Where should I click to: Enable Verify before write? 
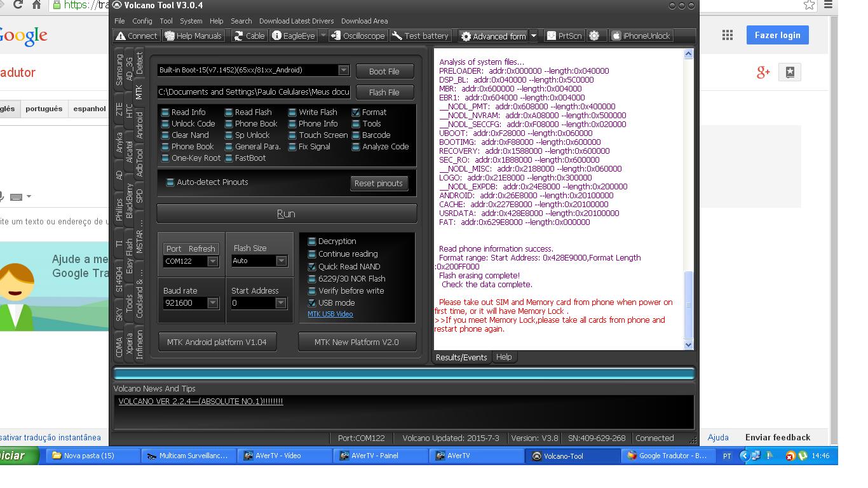312,291
